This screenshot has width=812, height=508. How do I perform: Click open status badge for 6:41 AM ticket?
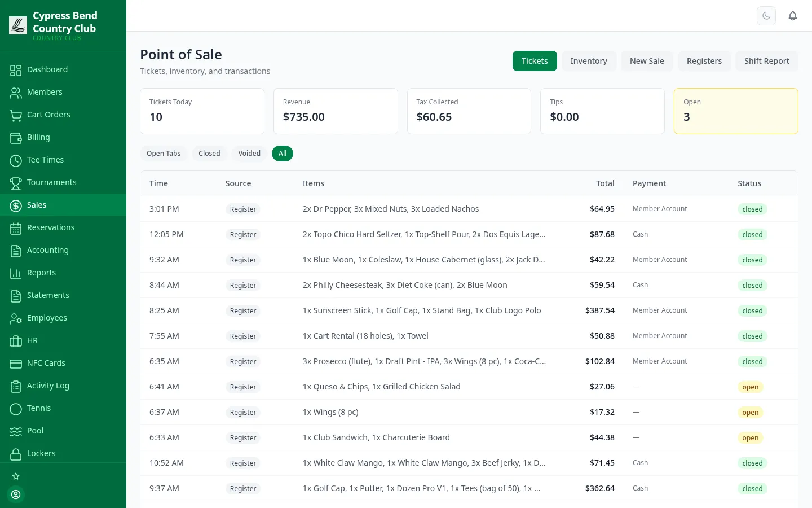coord(751,387)
